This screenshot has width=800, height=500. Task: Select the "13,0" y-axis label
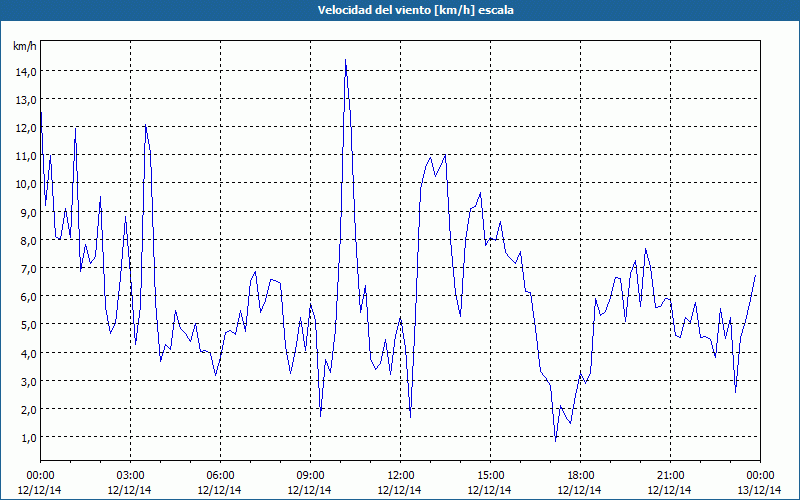pos(26,100)
